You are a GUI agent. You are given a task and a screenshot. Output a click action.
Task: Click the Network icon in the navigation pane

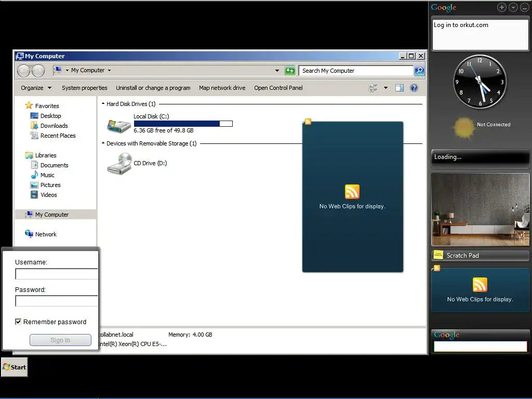point(29,234)
